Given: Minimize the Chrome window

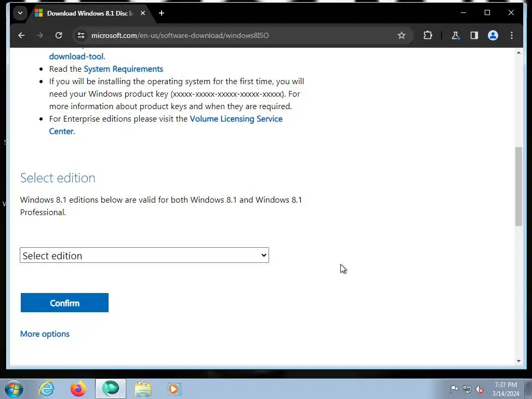Looking at the screenshot, I should pyautogui.click(x=463, y=13).
